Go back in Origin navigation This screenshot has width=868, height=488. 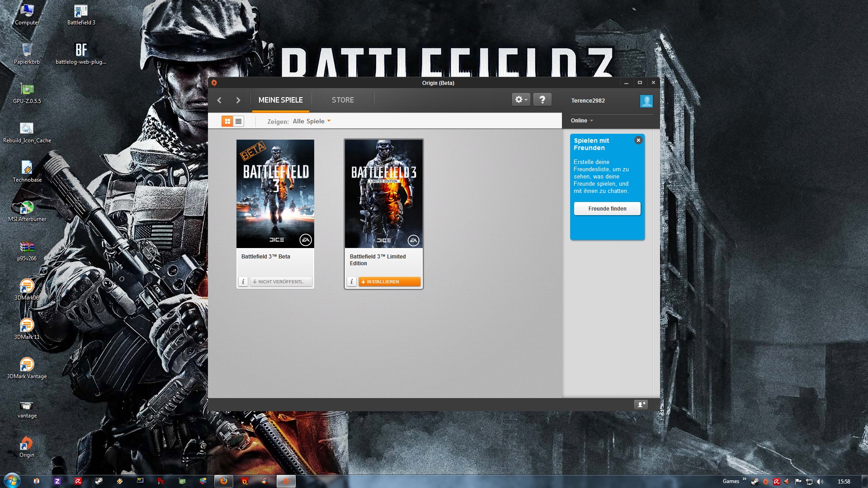tap(219, 100)
